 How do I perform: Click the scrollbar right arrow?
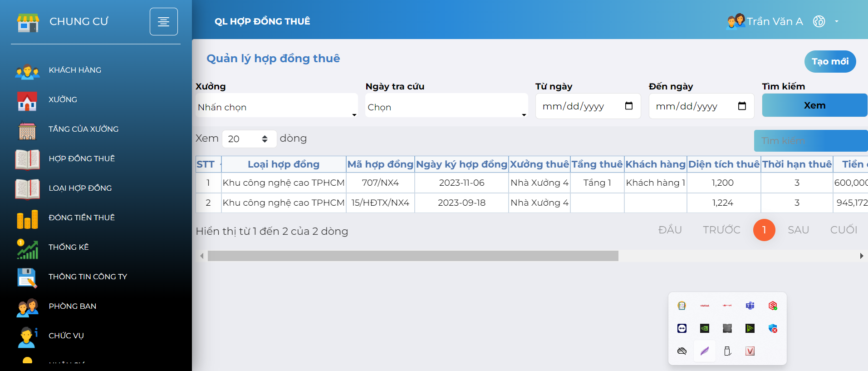(x=861, y=256)
